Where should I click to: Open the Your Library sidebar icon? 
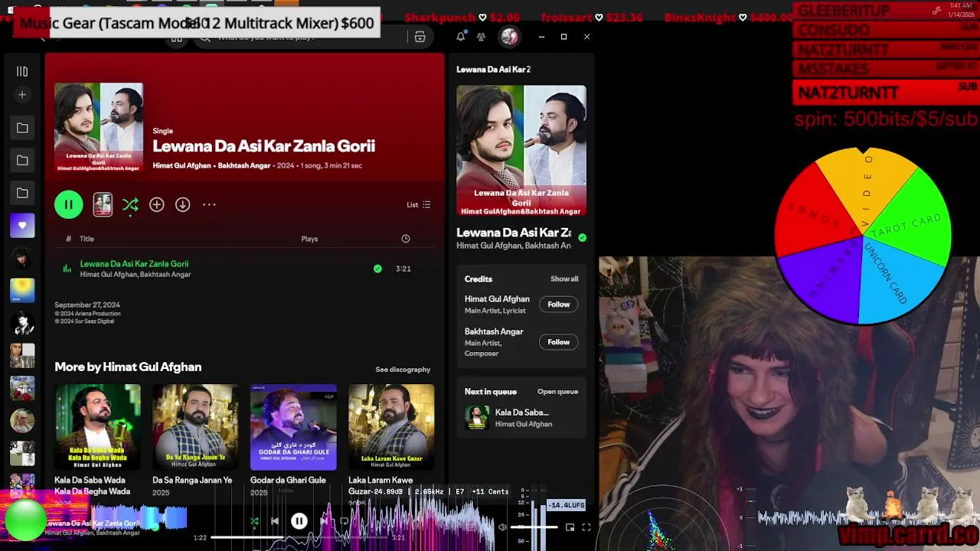click(22, 71)
